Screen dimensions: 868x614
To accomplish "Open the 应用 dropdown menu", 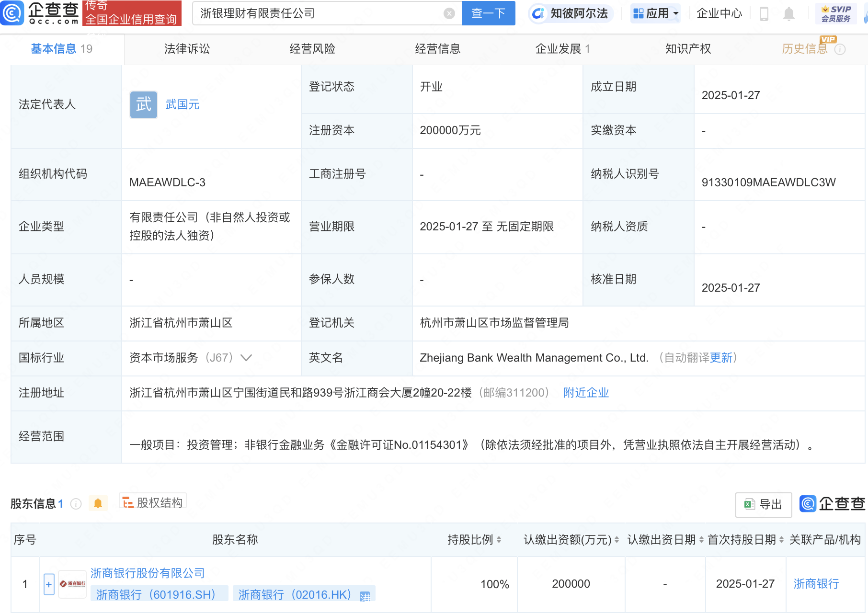I will coord(655,13).
